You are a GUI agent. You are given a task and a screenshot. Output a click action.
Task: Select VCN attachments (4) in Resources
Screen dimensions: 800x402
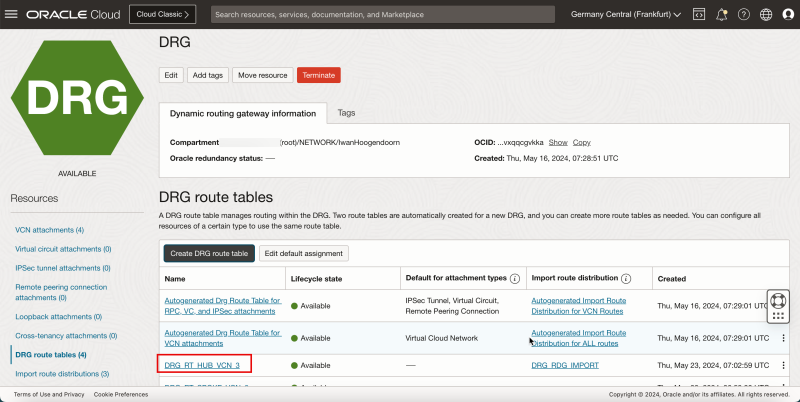pyautogui.click(x=49, y=230)
